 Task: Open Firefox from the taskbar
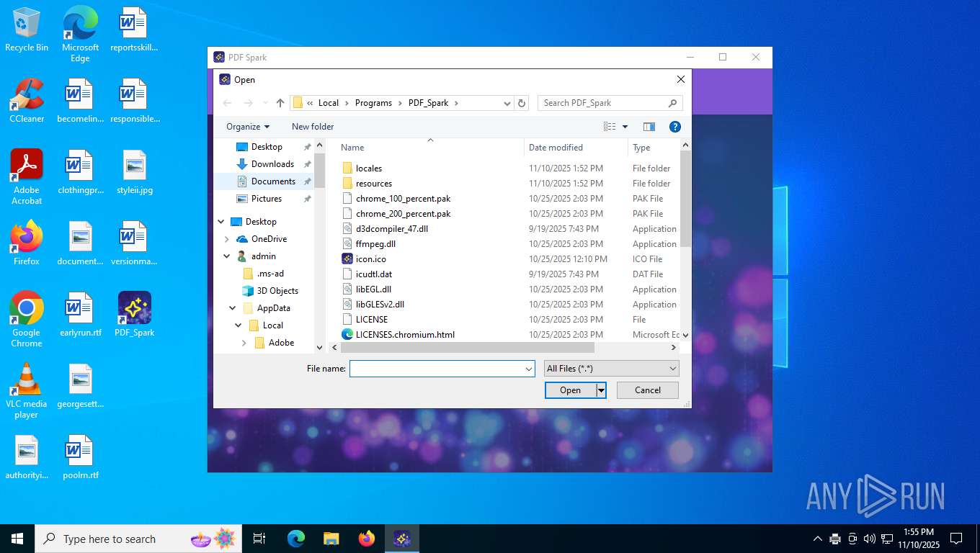tap(367, 539)
